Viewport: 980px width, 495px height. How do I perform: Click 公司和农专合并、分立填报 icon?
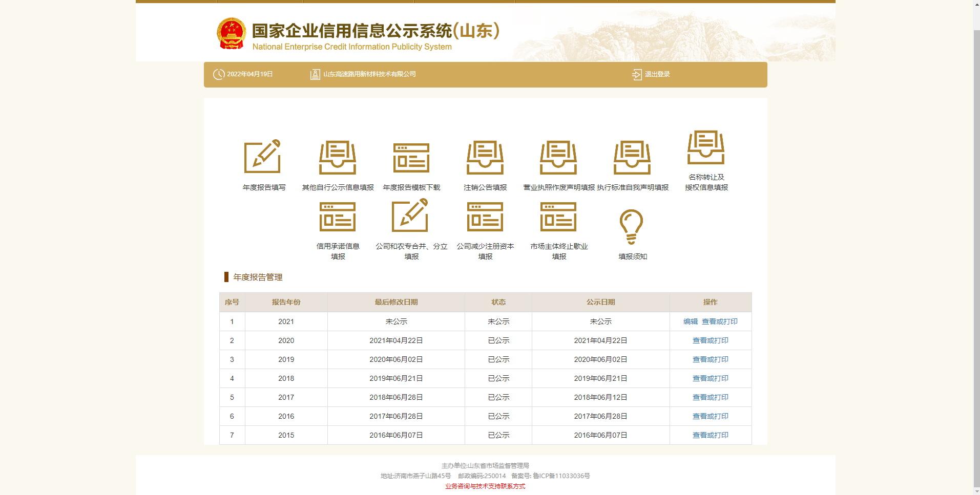[411, 216]
